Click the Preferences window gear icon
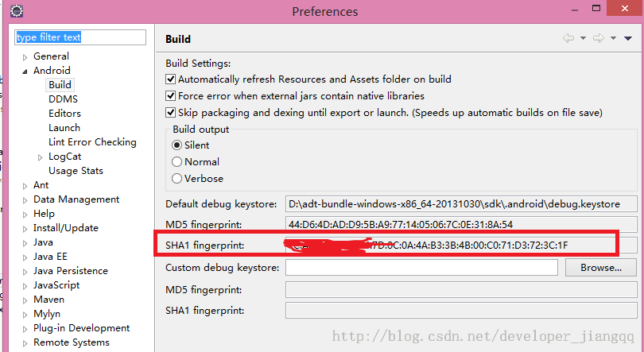Image resolution: width=644 pixels, height=352 pixels. click(x=16, y=11)
